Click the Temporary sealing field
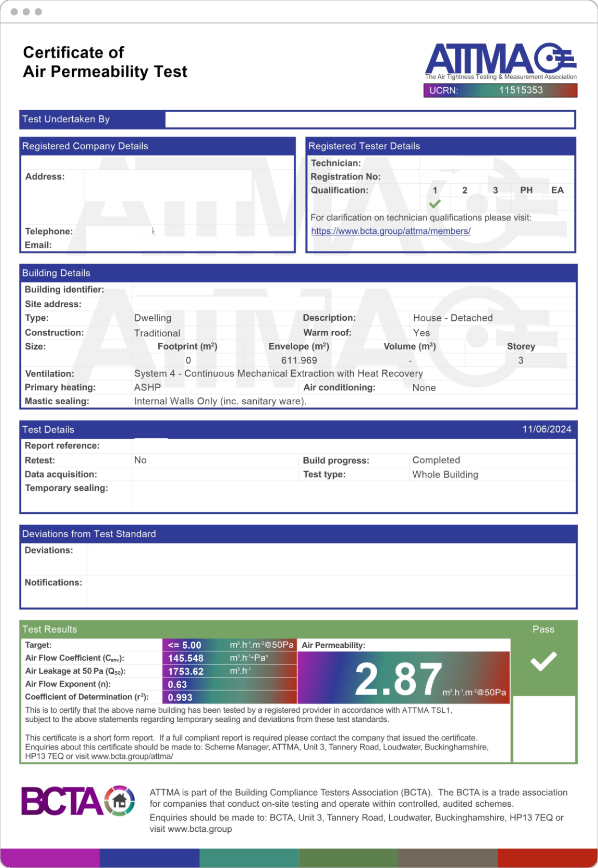The width and height of the screenshot is (598, 868). click(354, 496)
